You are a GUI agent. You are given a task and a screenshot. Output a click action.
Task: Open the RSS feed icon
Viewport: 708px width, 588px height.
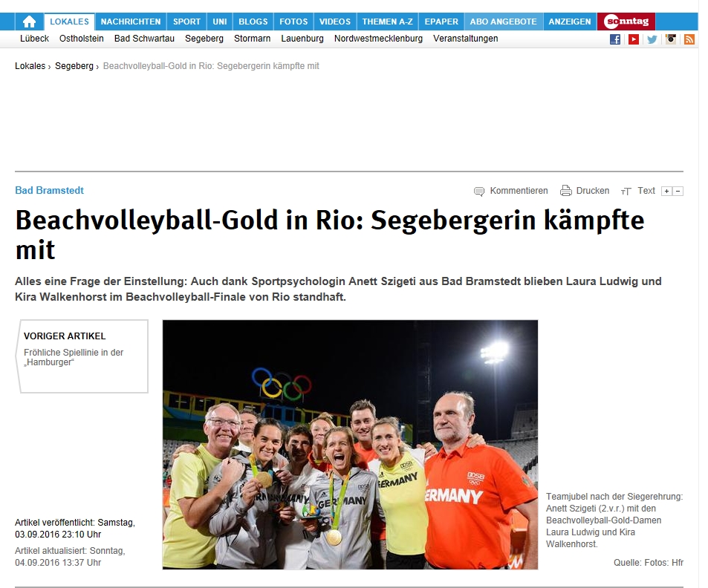click(x=689, y=39)
